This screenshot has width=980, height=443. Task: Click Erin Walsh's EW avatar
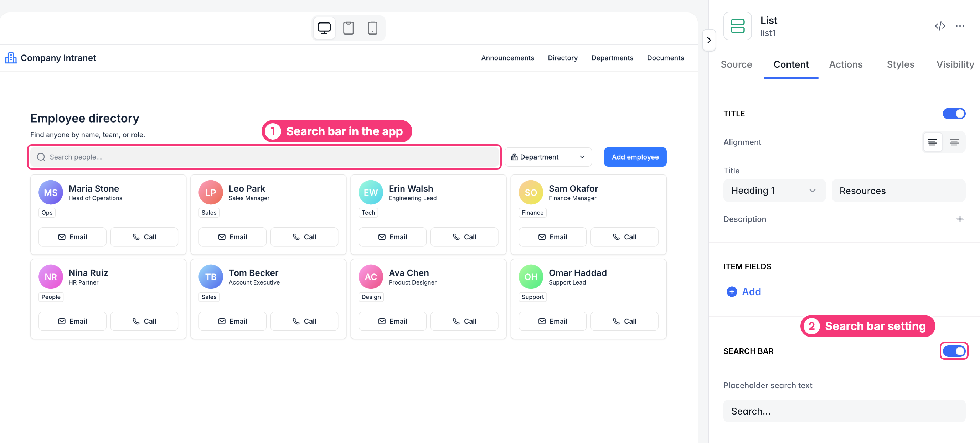point(371,192)
